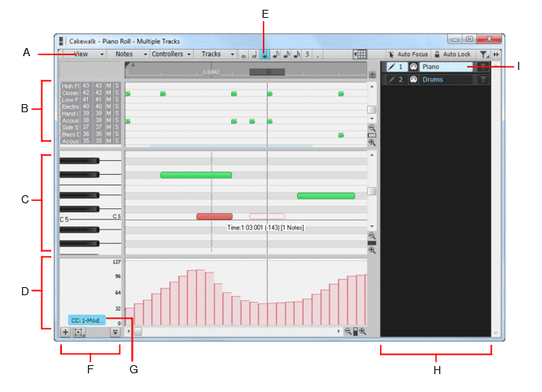Screen dimensions: 542x392
Task: Click the triplet '3' note modifier
Action: [308, 54]
